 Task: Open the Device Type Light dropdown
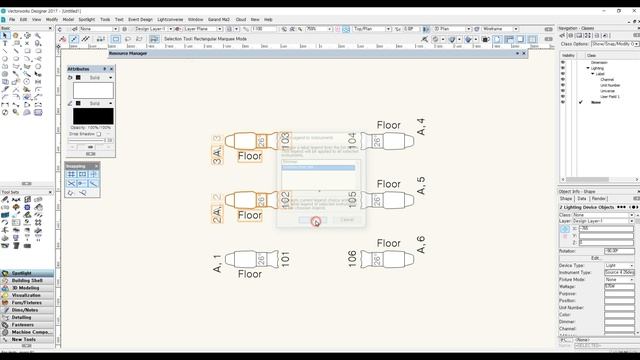click(x=619, y=265)
